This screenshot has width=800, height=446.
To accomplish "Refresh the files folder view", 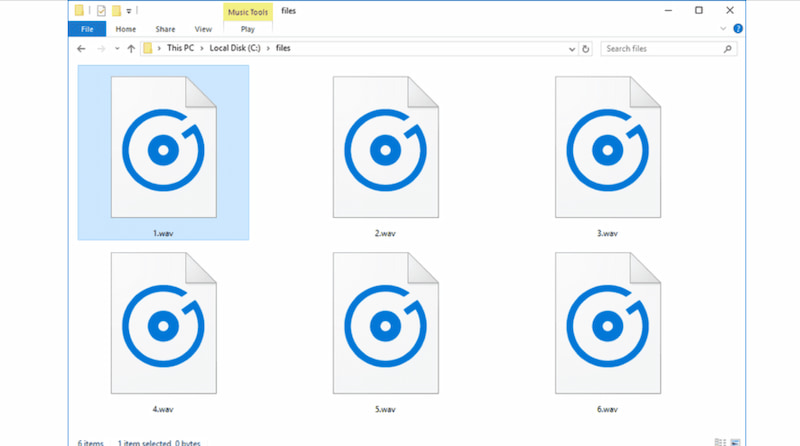I will (586, 48).
